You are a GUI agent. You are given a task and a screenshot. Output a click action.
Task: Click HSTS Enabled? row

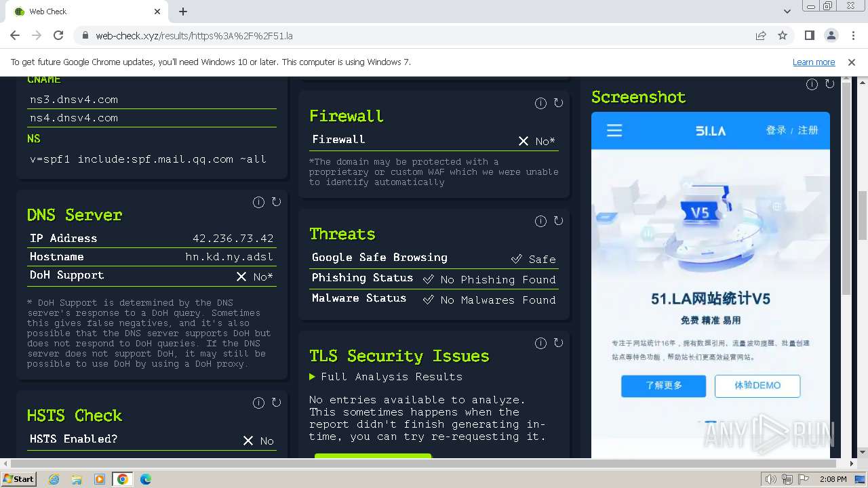pos(152,440)
